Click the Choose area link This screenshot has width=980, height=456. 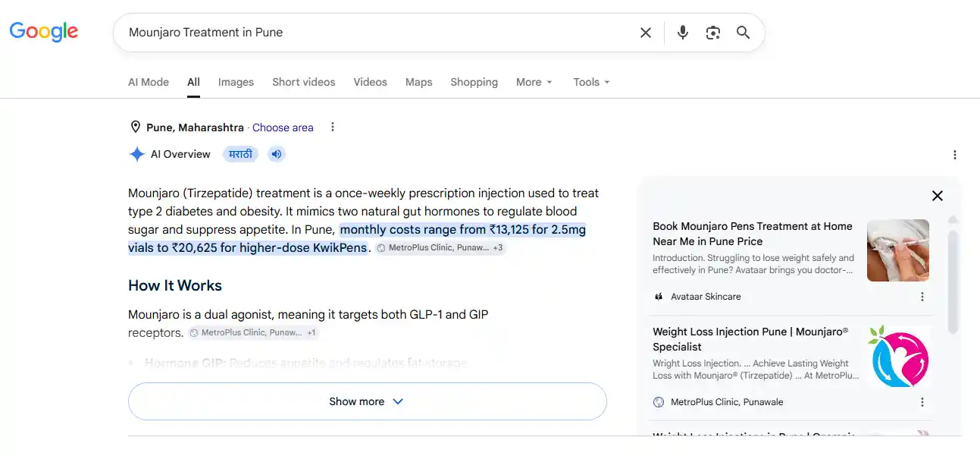[x=283, y=127]
